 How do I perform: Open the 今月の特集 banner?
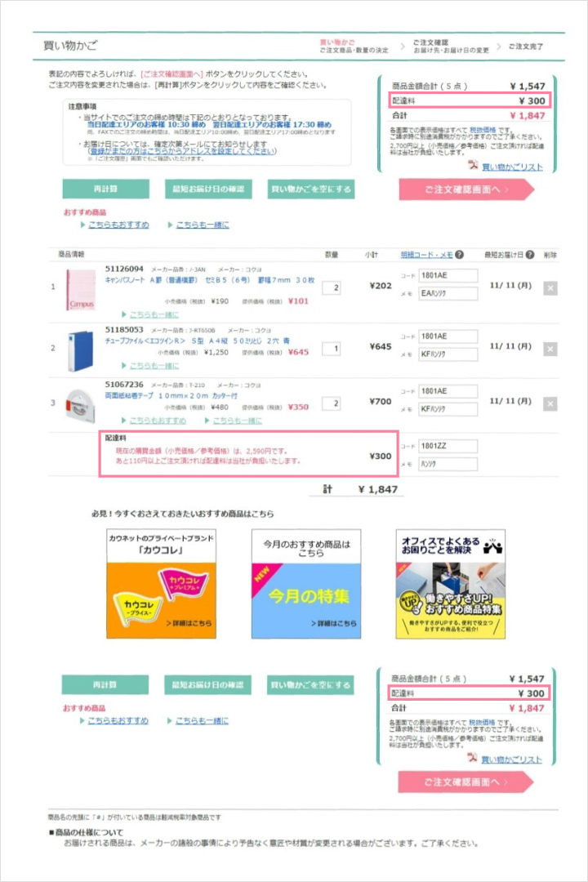(x=306, y=584)
